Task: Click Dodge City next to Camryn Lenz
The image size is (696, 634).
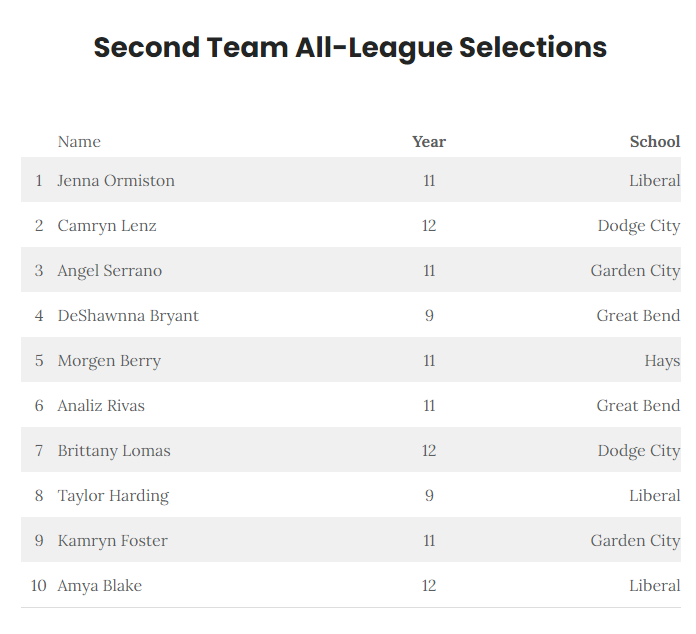Action: (639, 226)
